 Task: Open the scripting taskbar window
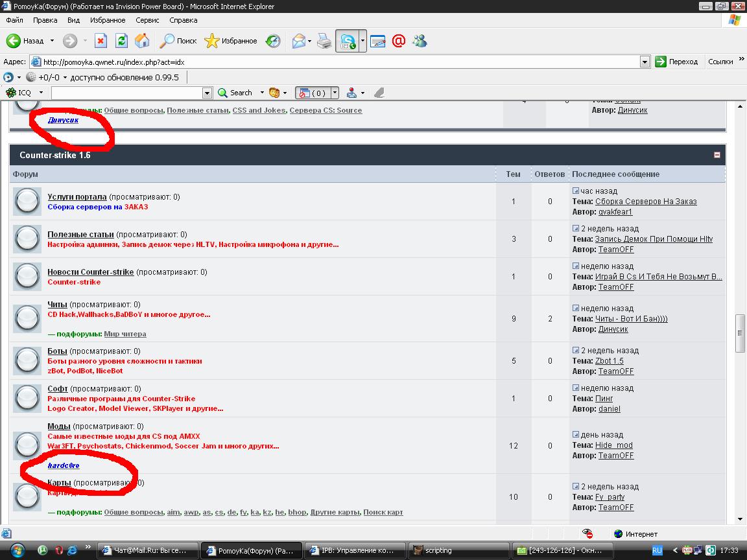pos(459,550)
